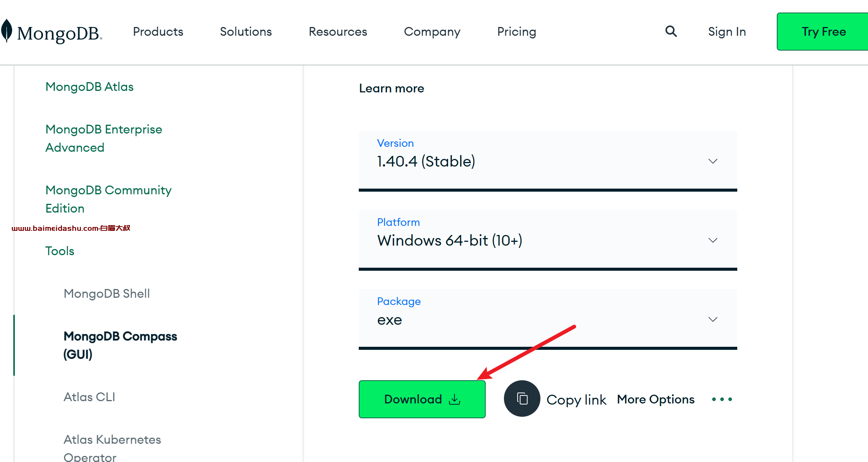The height and width of the screenshot is (462, 868).
Task: Open the search magnifier icon
Action: pos(671,31)
